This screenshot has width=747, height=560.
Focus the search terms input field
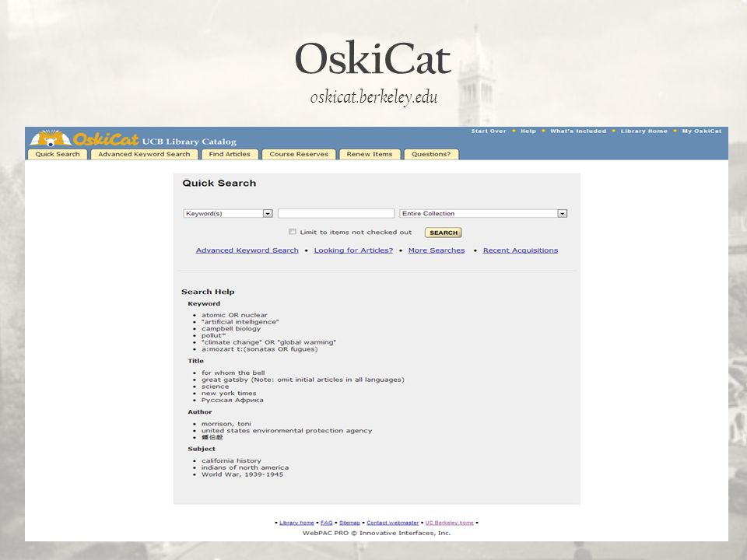tap(336, 213)
